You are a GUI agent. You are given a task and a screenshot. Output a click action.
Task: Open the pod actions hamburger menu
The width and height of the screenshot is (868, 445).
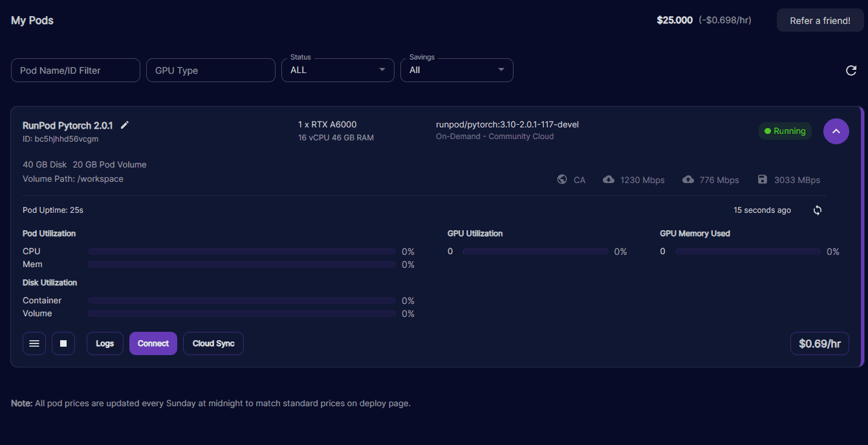point(34,343)
